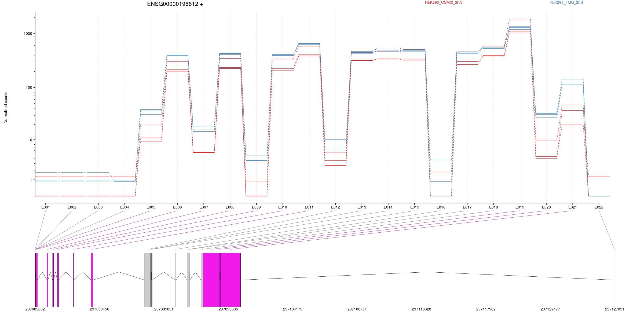The height and width of the screenshot is (322, 644).
Task: Click exon label E016
Action: 441,207
